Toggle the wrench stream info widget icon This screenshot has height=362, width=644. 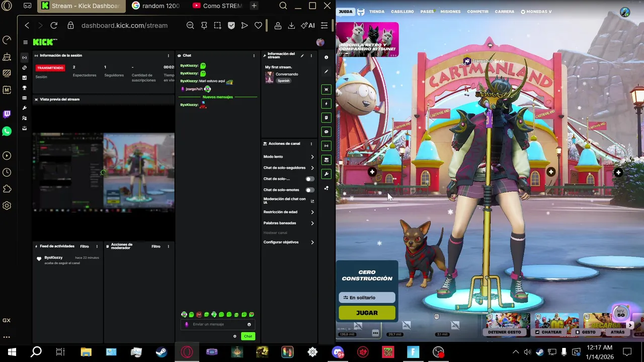coord(326,174)
